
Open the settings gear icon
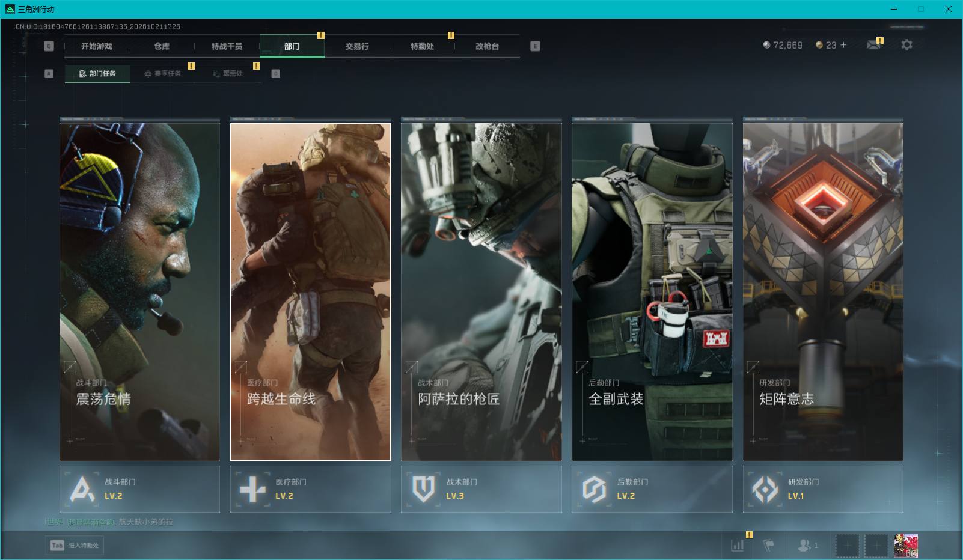[x=906, y=45]
